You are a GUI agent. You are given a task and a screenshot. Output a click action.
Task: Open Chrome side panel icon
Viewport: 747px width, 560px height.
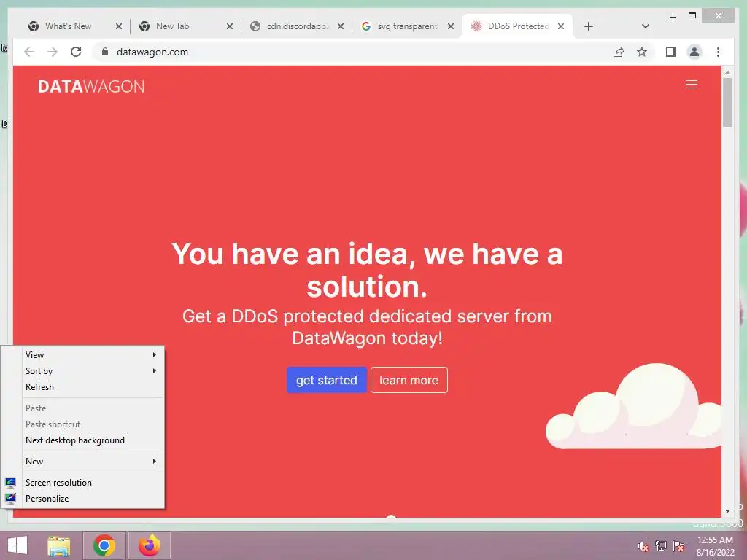click(671, 52)
